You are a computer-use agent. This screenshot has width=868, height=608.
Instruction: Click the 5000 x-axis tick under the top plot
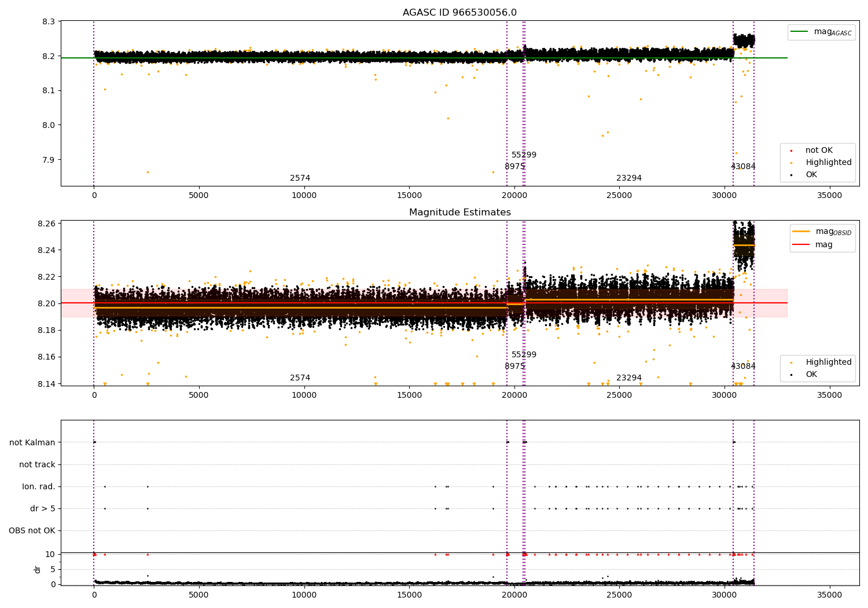(x=199, y=196)
